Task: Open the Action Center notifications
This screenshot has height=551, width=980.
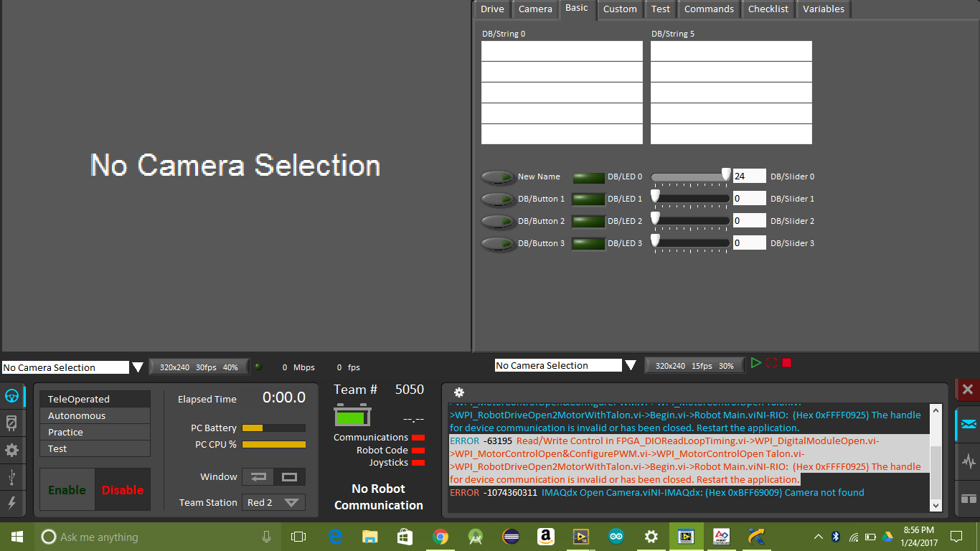Action: tap(956, 537)
